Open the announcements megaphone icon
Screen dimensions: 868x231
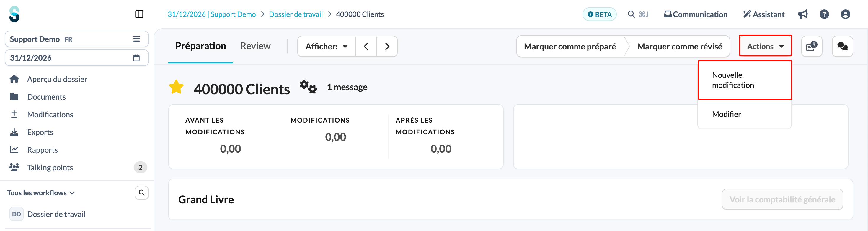pyautogui.click(x=803, y=14)
